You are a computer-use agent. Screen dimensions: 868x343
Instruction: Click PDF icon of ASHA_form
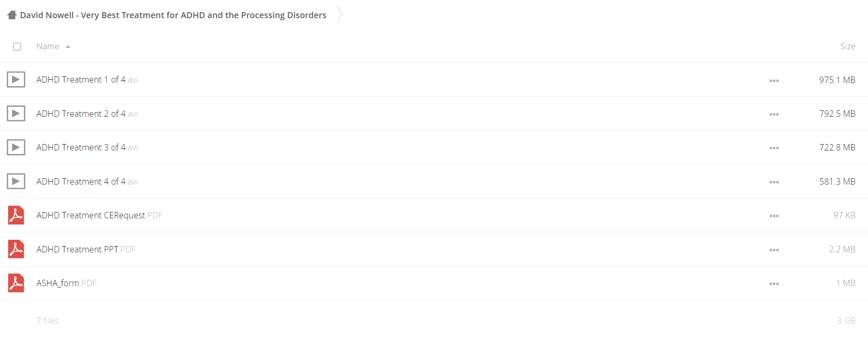(x=16, y=283)
